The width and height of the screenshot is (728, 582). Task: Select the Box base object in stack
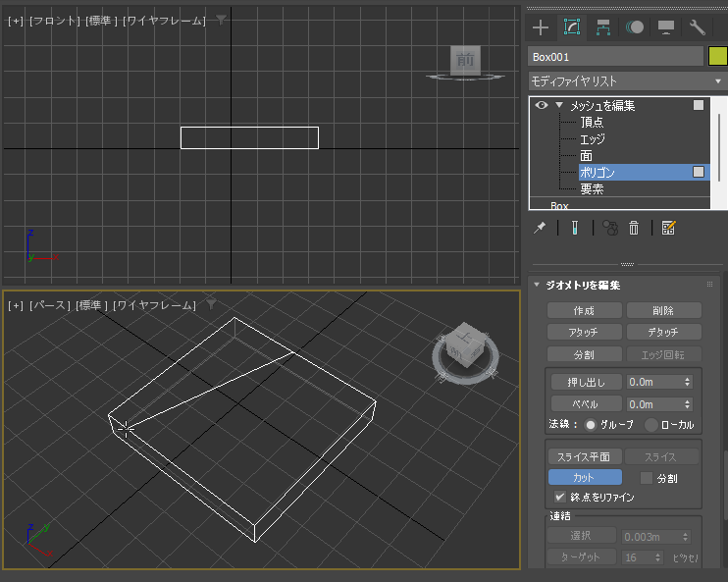pos(559,205)
